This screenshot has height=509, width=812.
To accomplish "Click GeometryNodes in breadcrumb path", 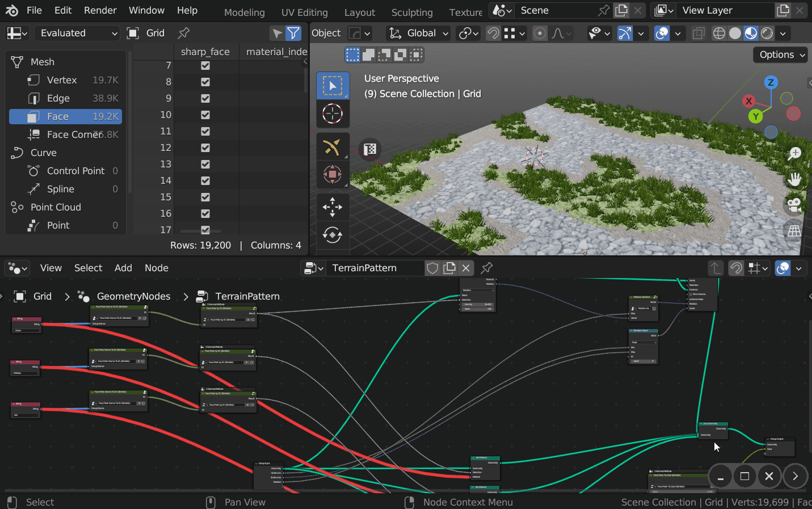I will (133, 296).
